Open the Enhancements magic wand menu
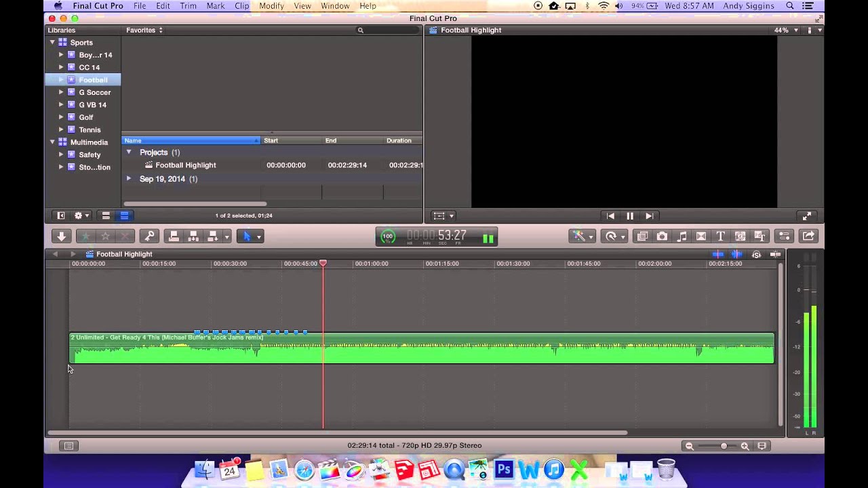Image resolution: width=868 pixels, height=488 pixels. (x=583, y=236)
